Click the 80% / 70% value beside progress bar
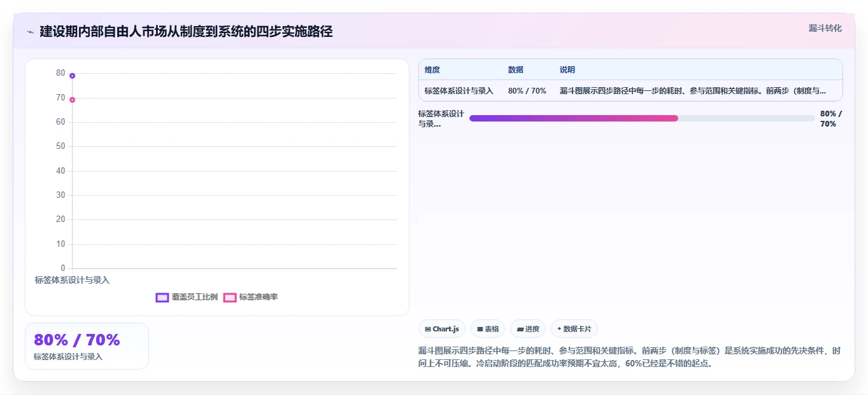 point(831,119)
